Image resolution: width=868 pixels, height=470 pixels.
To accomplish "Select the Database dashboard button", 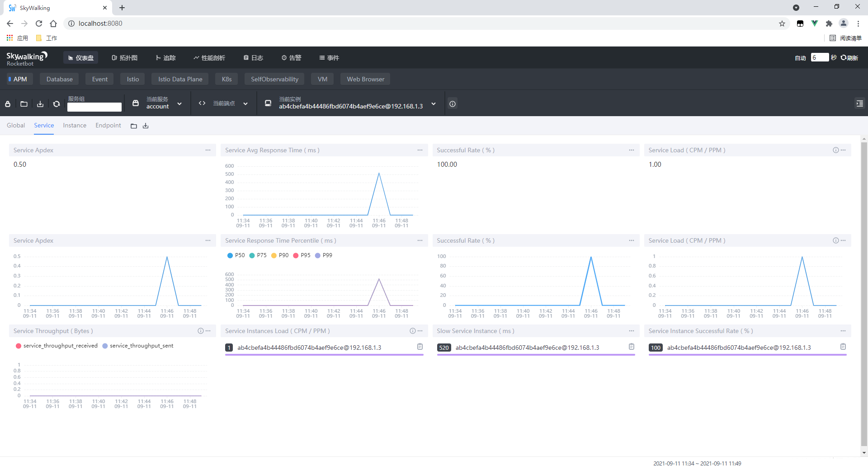I will [x=59, y=79].
